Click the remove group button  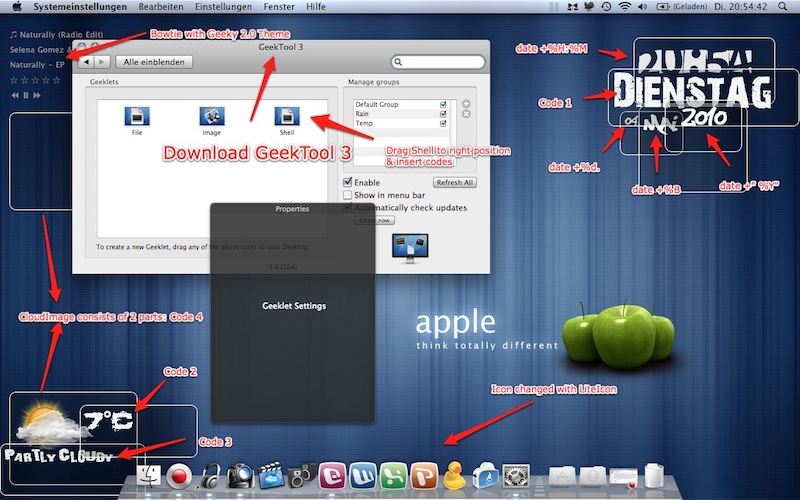tap(466, 114)
